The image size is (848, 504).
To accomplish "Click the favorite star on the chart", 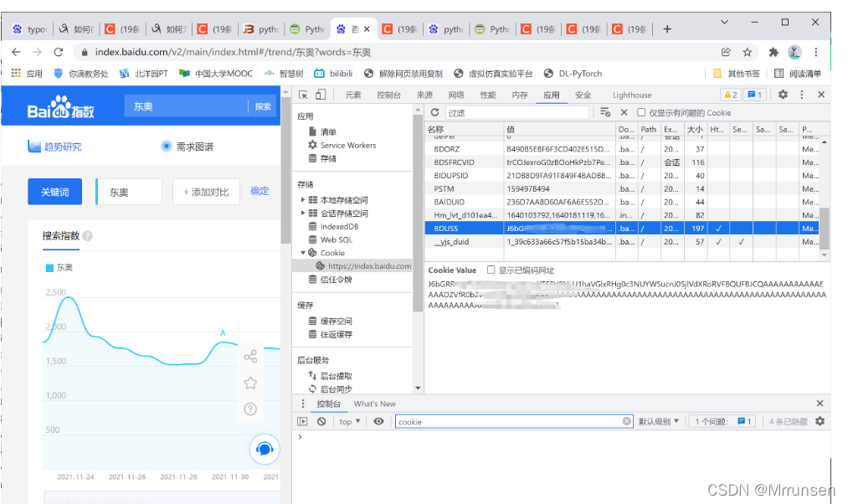I will 250,383.
